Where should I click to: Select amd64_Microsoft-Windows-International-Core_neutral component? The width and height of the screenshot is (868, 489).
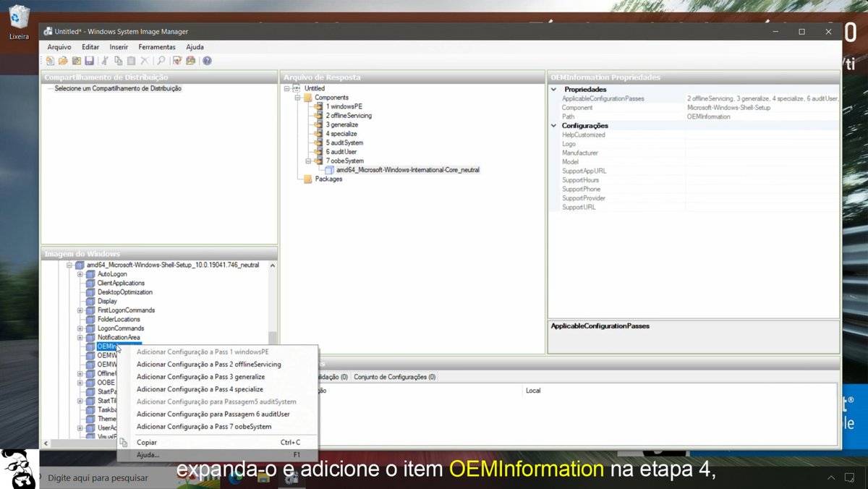[408, 170]
